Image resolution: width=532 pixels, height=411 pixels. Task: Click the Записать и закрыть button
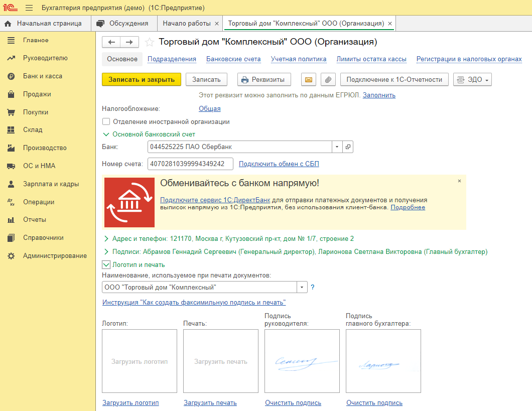142,80
